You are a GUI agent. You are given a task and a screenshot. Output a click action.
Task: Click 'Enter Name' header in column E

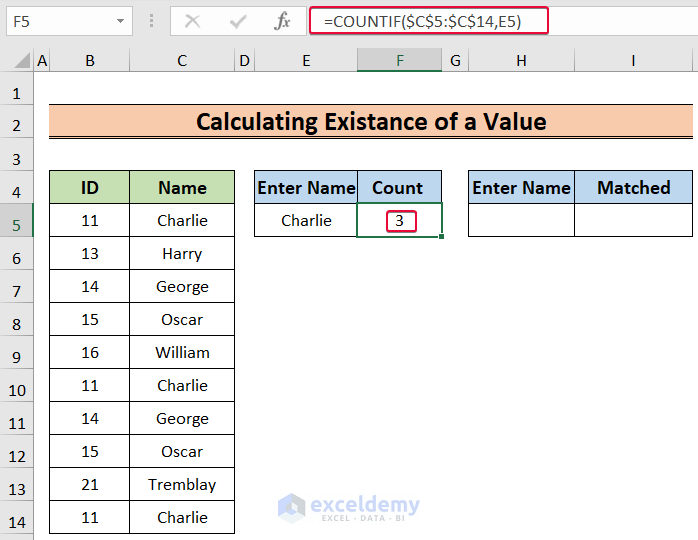(306, 187)
